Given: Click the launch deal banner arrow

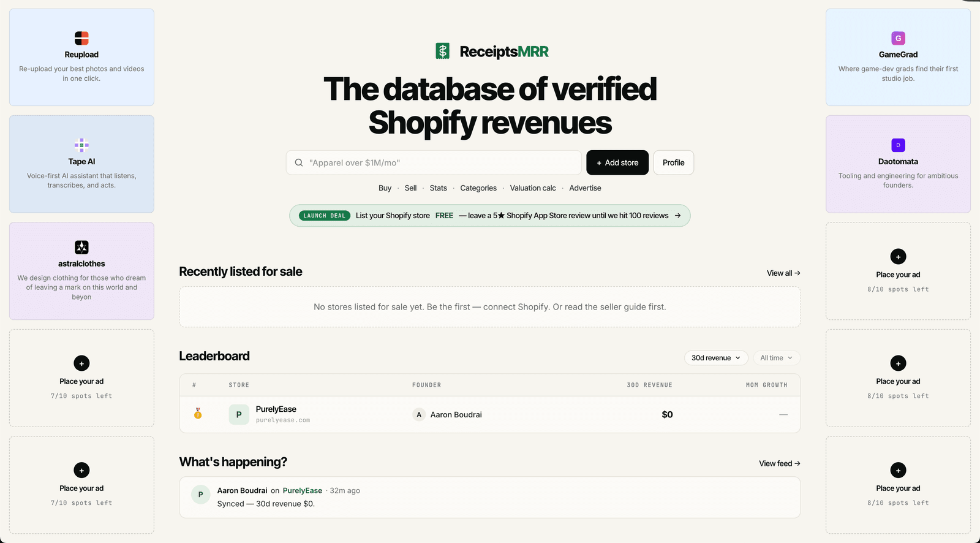Looking at the screenshot, I should click(x=677, y=216).
